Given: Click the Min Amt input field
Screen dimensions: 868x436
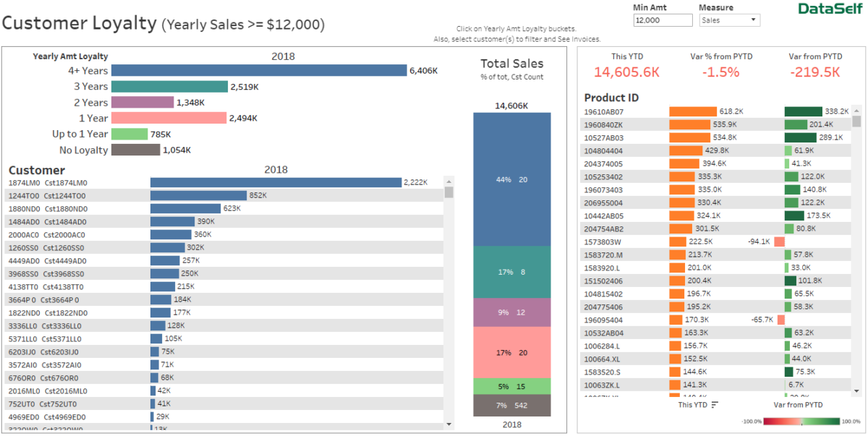Looking at the screenshot, I should click(x=663, y=20).
